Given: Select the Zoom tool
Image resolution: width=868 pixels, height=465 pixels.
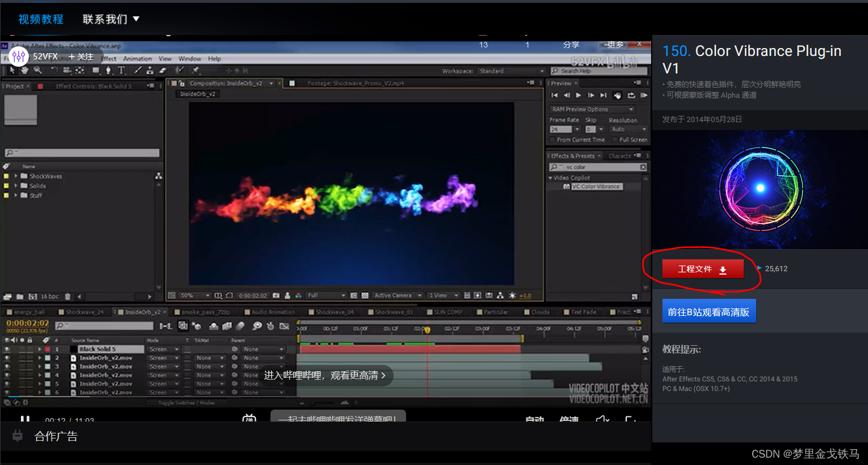Looking at the screenshot, I should (x=38, y=71).
